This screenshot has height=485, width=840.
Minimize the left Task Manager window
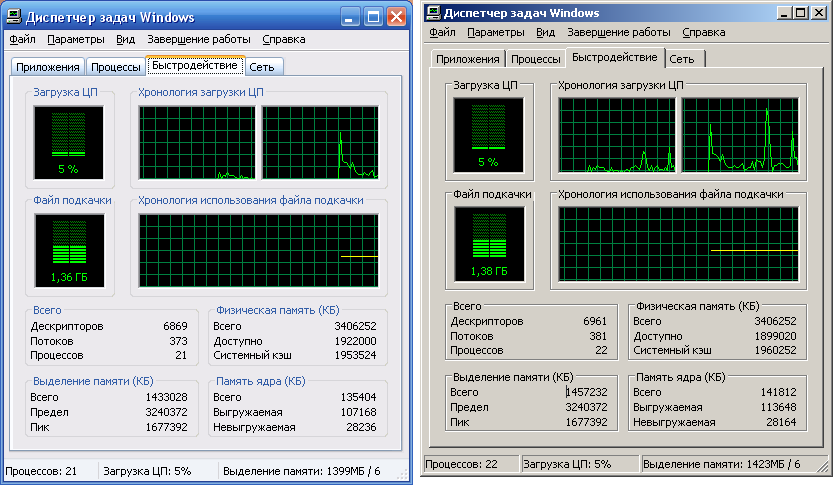(x=349, y=17)
